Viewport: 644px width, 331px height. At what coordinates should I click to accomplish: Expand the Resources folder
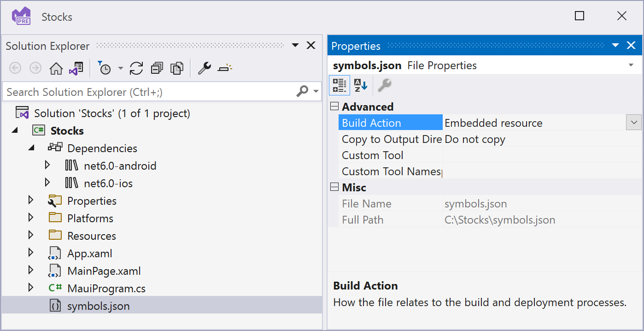[x=31, y=235]
